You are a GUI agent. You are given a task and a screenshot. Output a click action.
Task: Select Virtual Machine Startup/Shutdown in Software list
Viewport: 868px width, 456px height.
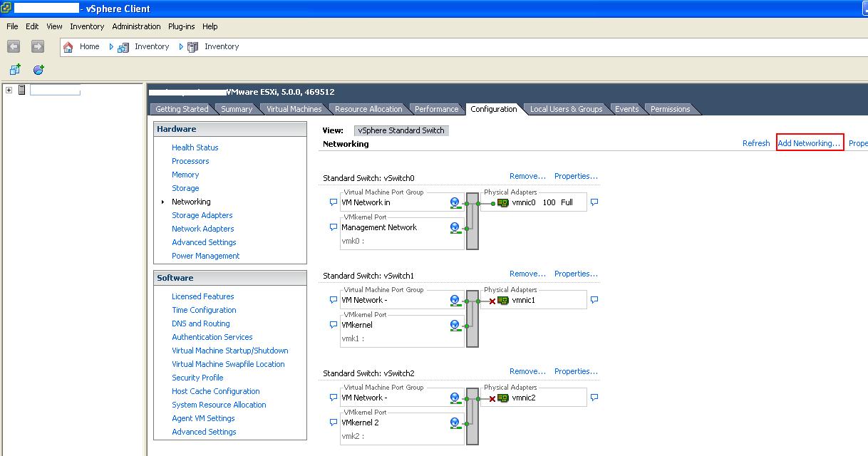coord(230,351)
